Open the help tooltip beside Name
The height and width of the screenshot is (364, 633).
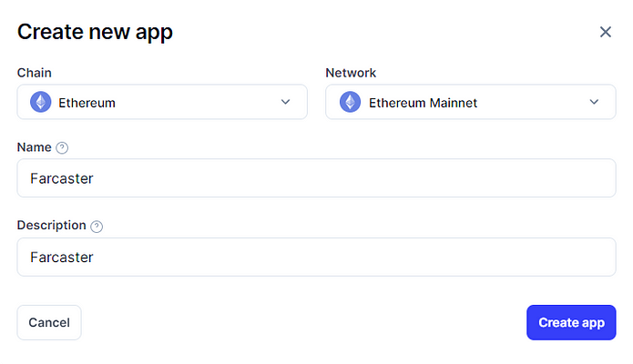62,147
